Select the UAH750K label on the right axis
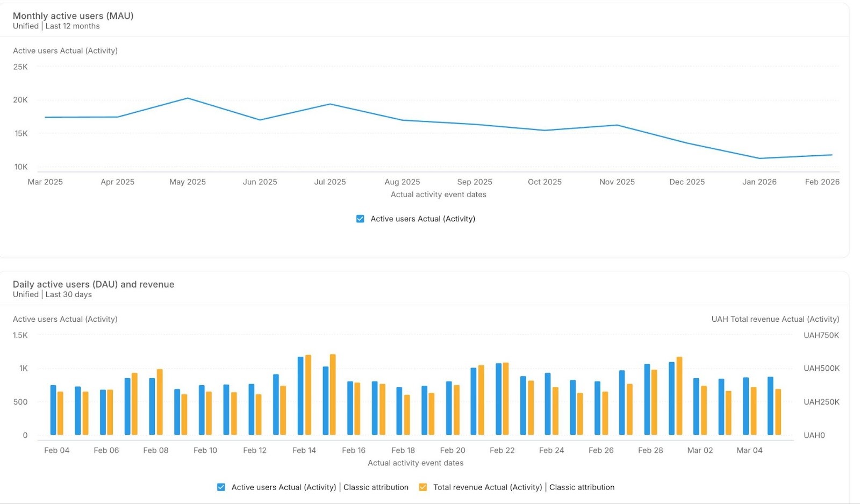The width and height of the screenshot is (860, 504). (821, 335)
